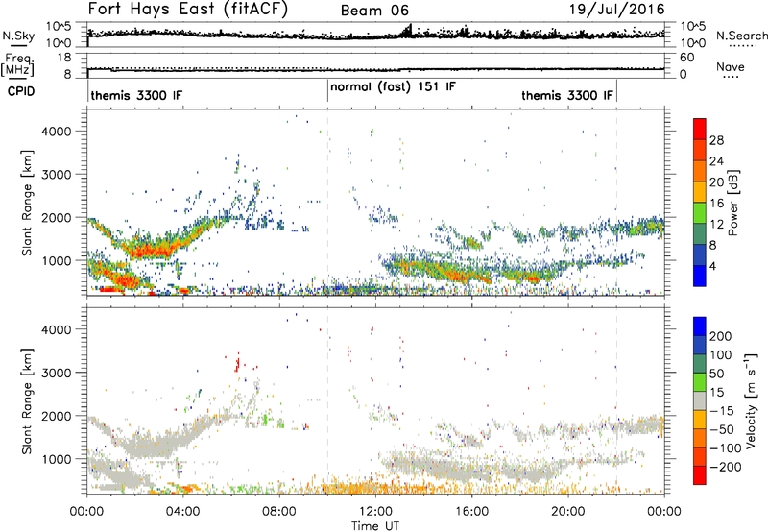Click the light green 12–16 dB Power colorbar segment
Image resolution: width=768 pixels, height=532 pixels.
tap(700, 213)
